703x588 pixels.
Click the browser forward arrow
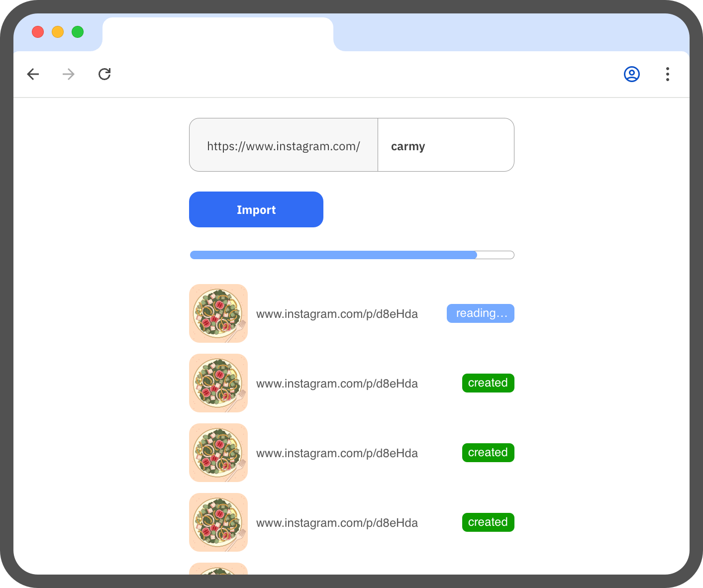[69, 74]
